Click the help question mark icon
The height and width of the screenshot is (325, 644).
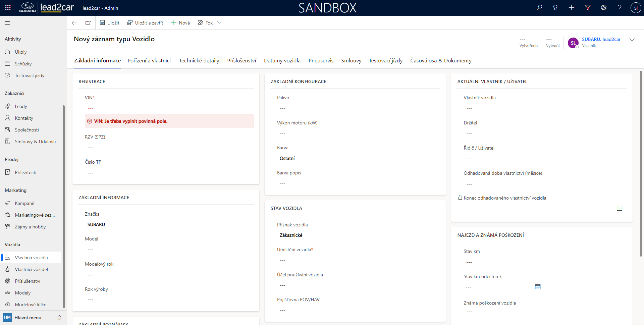(x=620, y=8)
